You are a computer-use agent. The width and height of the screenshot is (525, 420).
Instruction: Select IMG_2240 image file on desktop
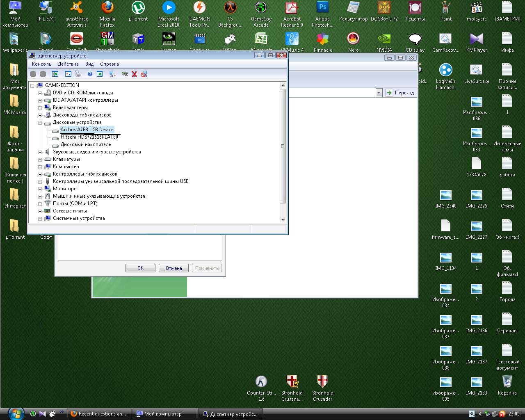click(446, 199)
